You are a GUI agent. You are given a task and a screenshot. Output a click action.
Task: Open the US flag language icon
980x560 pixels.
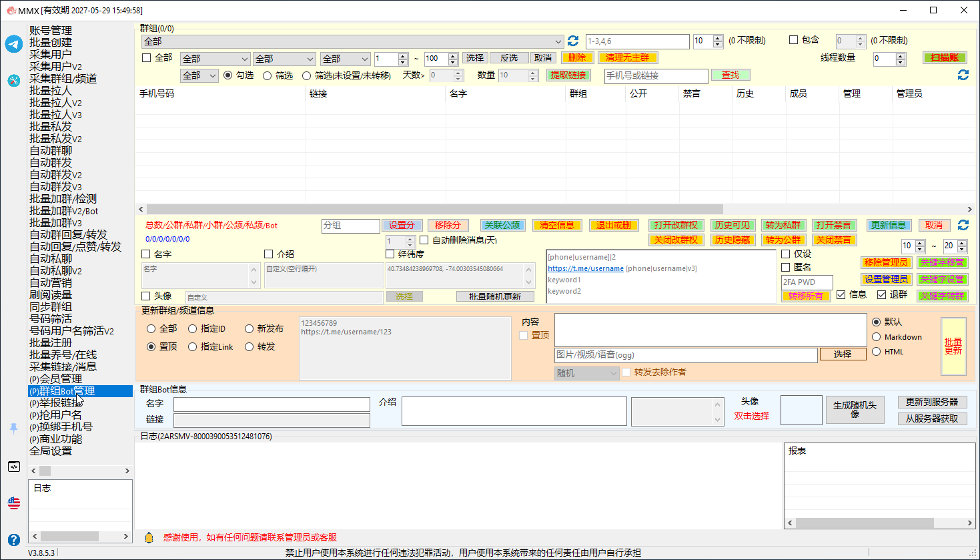click(x=14, y=503)
